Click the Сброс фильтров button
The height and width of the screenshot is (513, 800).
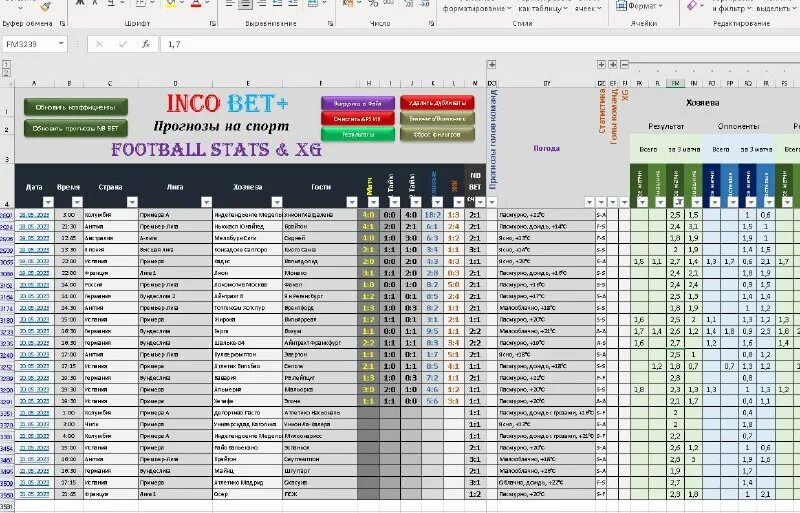point(437,134)
